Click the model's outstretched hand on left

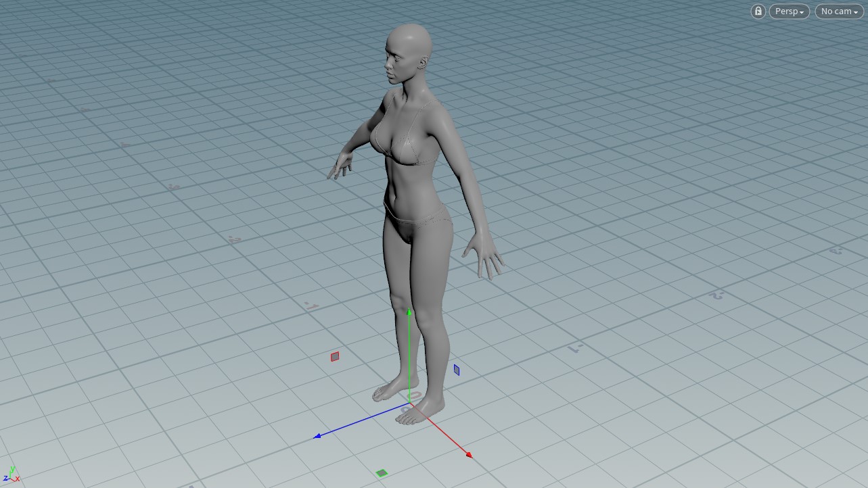(340, 167)
